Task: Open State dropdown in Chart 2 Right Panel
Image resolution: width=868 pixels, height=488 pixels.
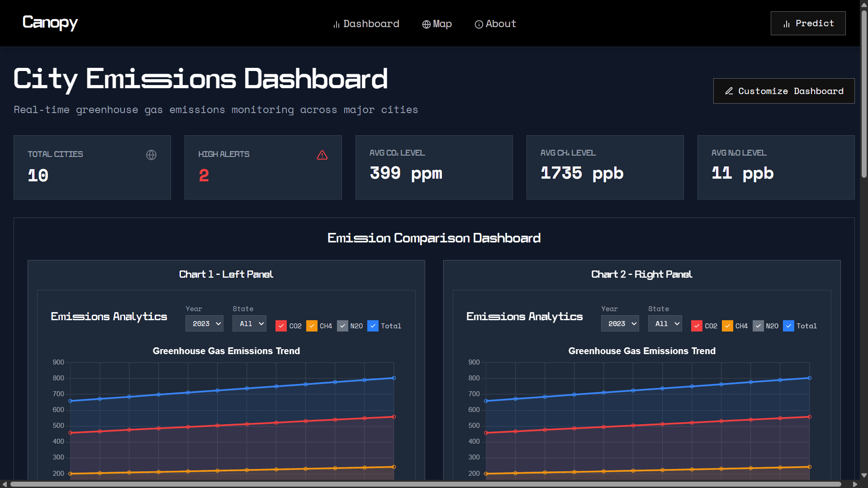Action: [x=665, y=323]
